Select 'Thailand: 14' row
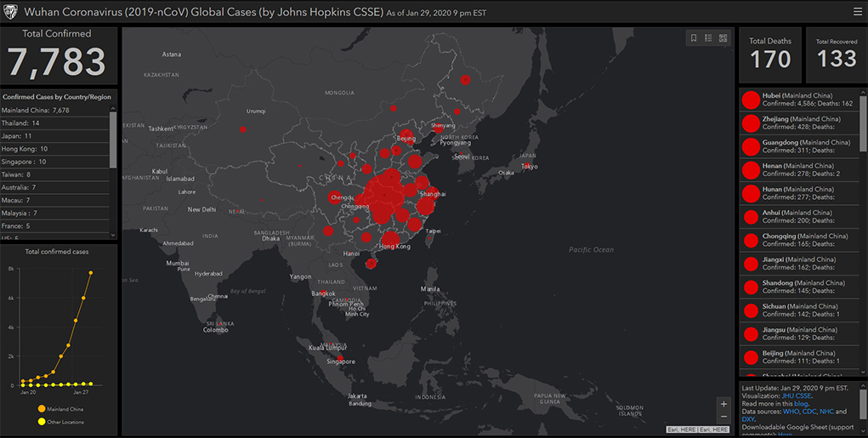This screenshot has width=868, height=438. coord(54,123)
